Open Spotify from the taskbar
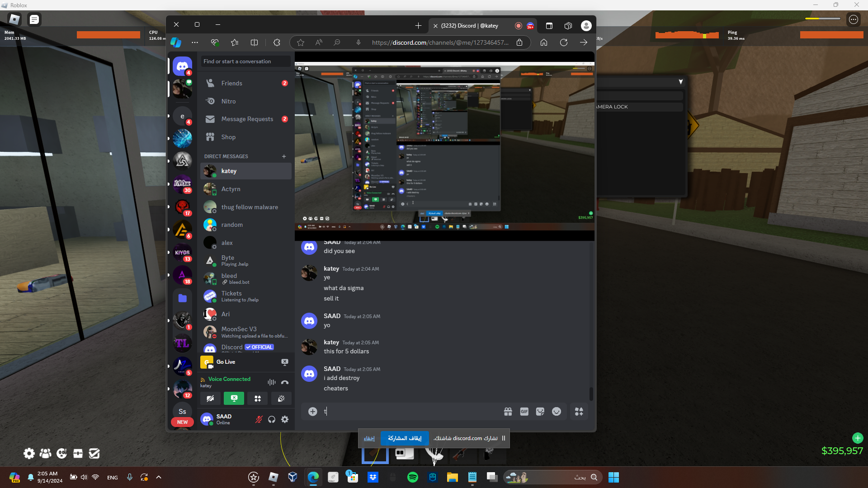Viewport: 868px width, 488px height. 413,477
